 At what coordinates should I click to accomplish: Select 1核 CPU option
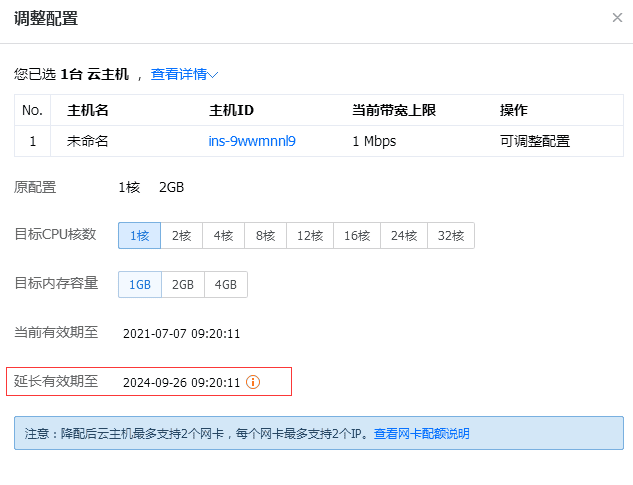coord(140,235)
